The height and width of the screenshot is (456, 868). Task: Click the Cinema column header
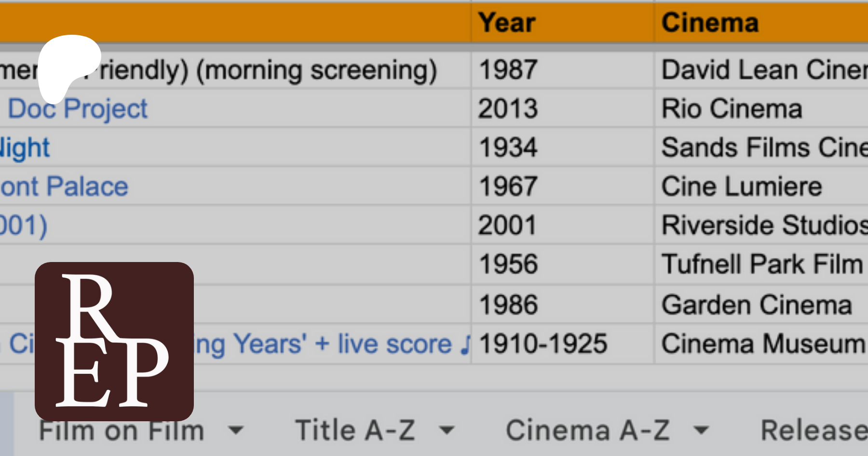click(x=710, y=23)
